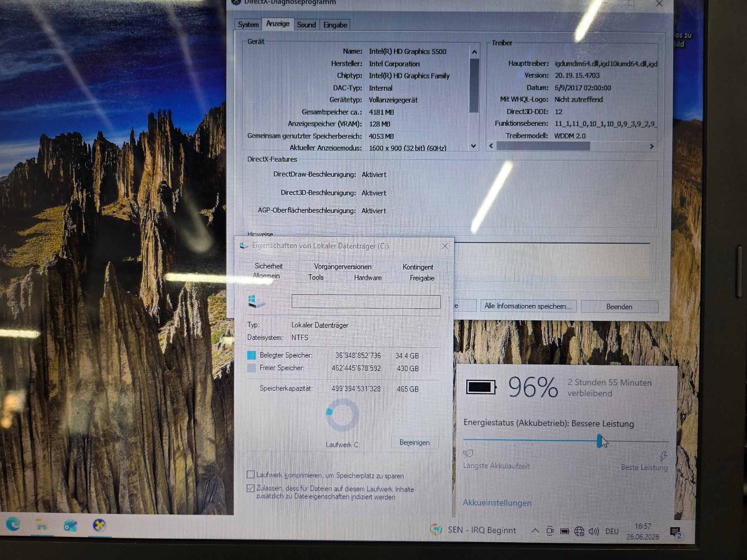This screenshot has height=560, width=747.
Task: Click the 96% battery percentage text
Action: 533,387
